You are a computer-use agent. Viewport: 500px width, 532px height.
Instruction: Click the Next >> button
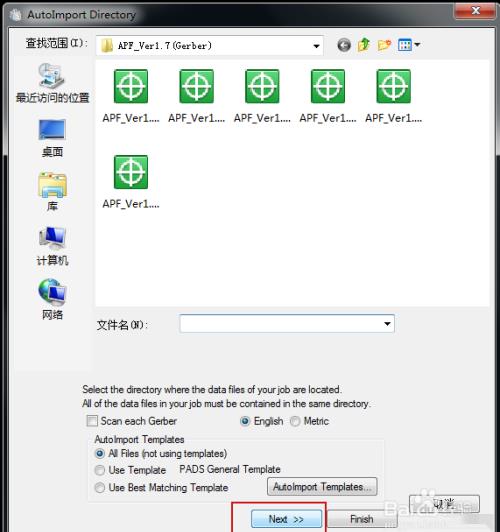point(286,519)
